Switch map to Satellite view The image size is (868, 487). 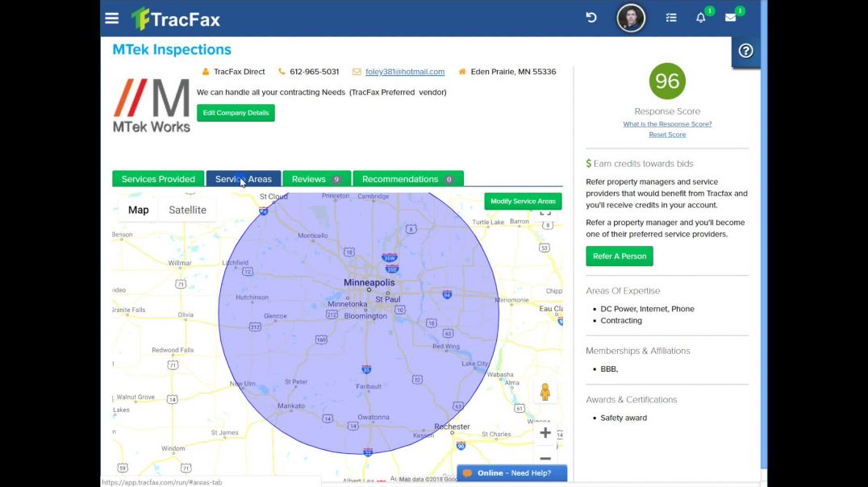coord(187,210)
